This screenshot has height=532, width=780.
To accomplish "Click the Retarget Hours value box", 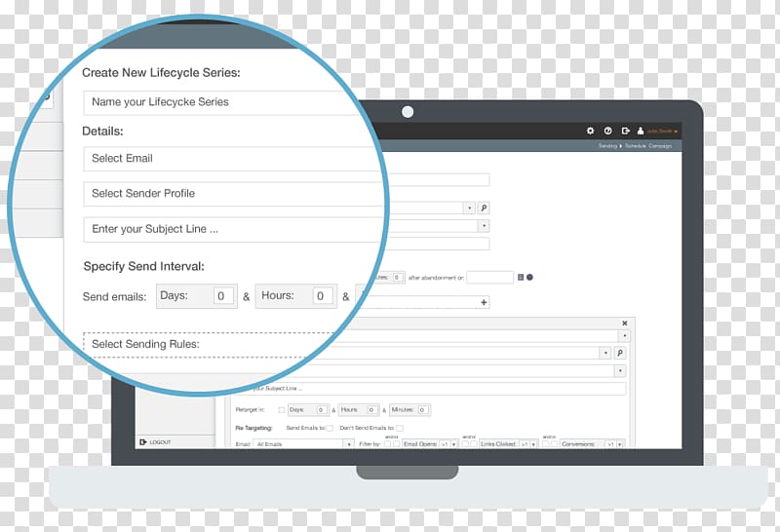I will 371,410.
